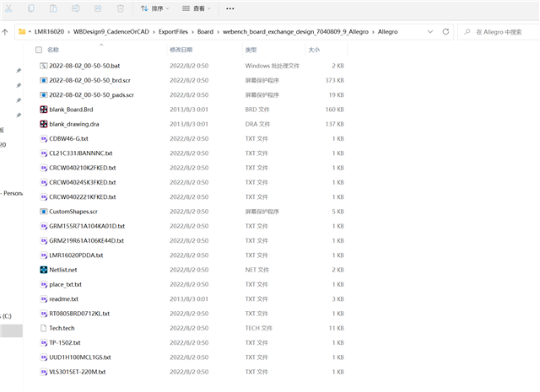Click the 373 KB size cell
The height and width of the screenshot is (392, 540).
[334, 80]
